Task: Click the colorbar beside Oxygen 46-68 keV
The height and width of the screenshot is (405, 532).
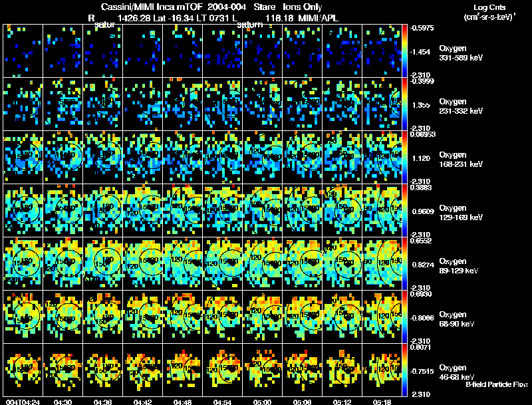Action: tap(404, 370)
